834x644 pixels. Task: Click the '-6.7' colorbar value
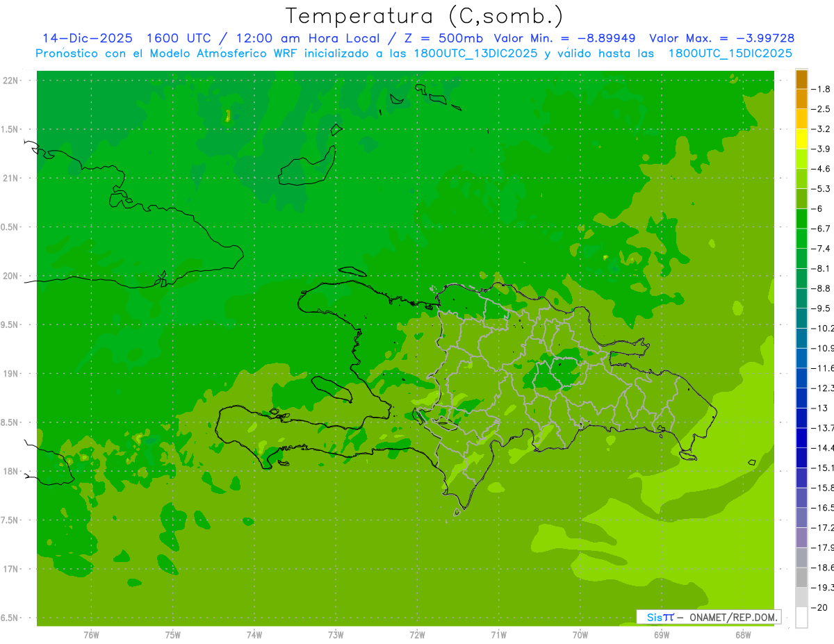pyautogui.click(x=821, y=229)
